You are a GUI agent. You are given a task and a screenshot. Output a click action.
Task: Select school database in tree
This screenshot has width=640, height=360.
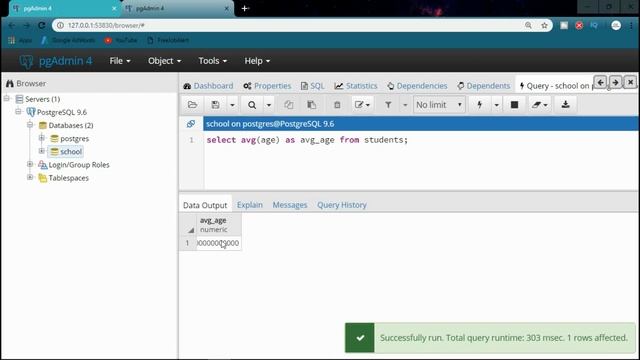tap(71, 152)
